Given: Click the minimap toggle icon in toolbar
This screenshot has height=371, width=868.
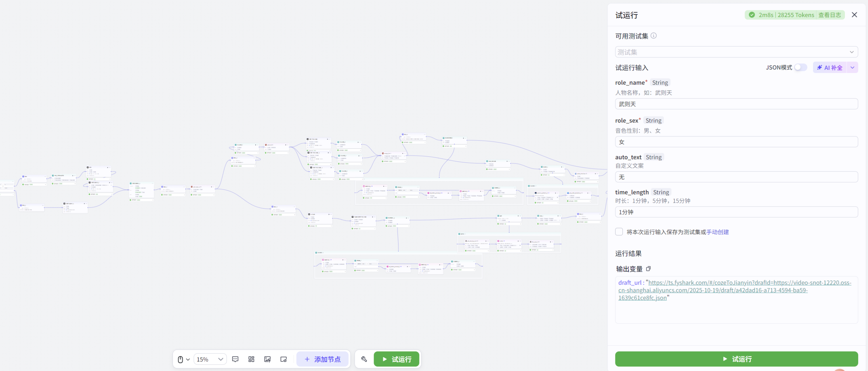Looking at the screenshot, I should 284,359.
